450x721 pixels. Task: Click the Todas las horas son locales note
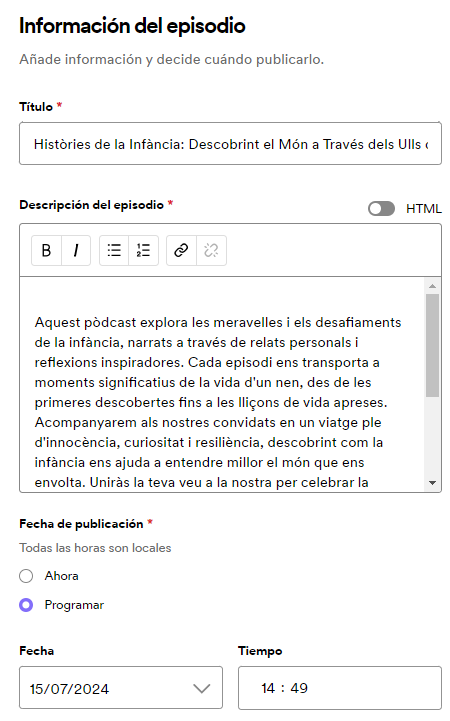(95, 548)
